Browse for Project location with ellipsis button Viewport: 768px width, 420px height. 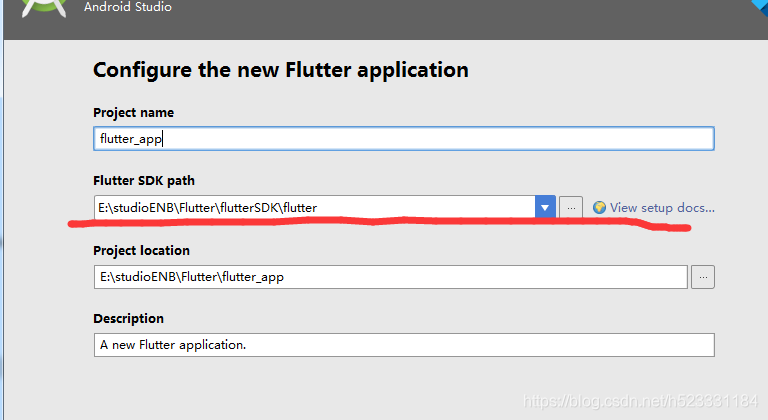(x=703, y=277)
